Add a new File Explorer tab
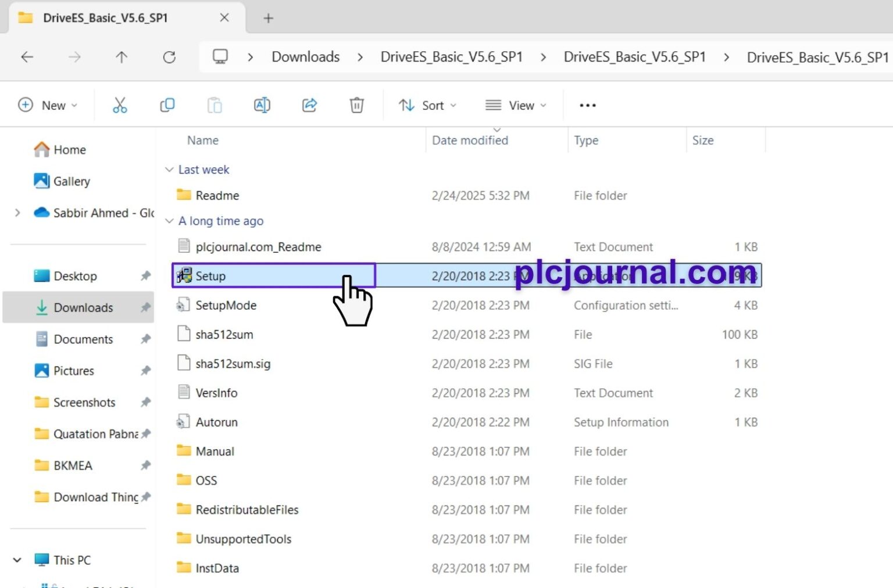 (x=268, y=18)
